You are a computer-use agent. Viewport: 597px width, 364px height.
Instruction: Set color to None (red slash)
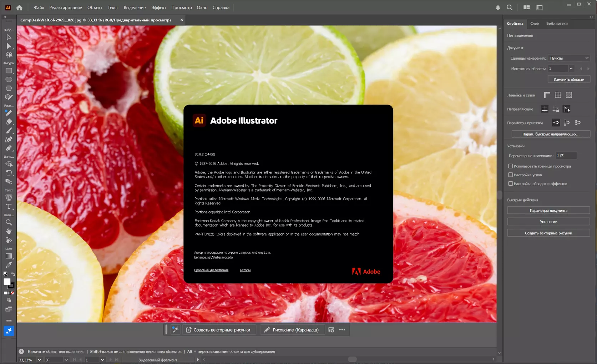[12, 293]
